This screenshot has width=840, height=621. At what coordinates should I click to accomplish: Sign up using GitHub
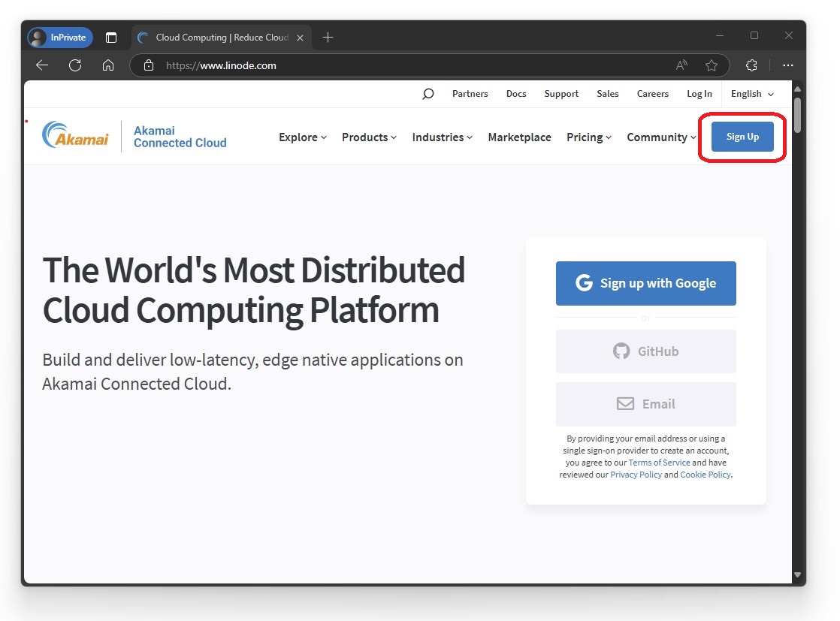coord(645,351)
